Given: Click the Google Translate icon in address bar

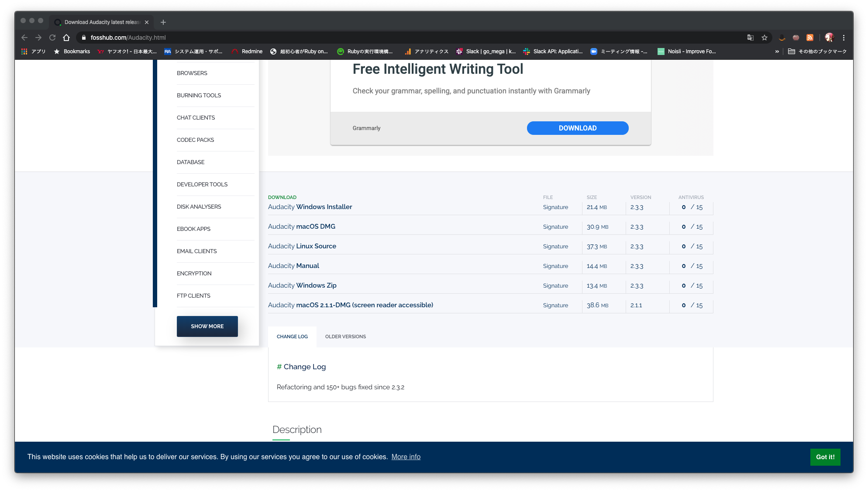Looking at the screenshot, I should coord(750,38).
